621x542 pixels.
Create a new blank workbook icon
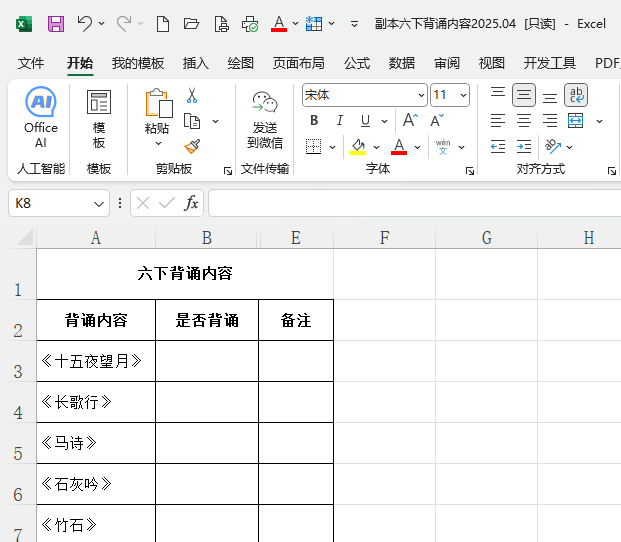coord(163,24)
